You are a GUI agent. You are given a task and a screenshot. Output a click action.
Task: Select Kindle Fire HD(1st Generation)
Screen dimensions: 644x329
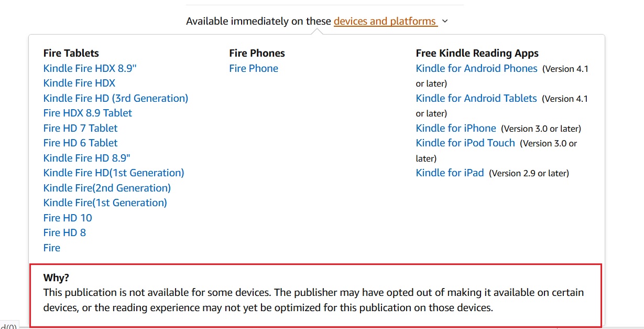tap(113, 173)
